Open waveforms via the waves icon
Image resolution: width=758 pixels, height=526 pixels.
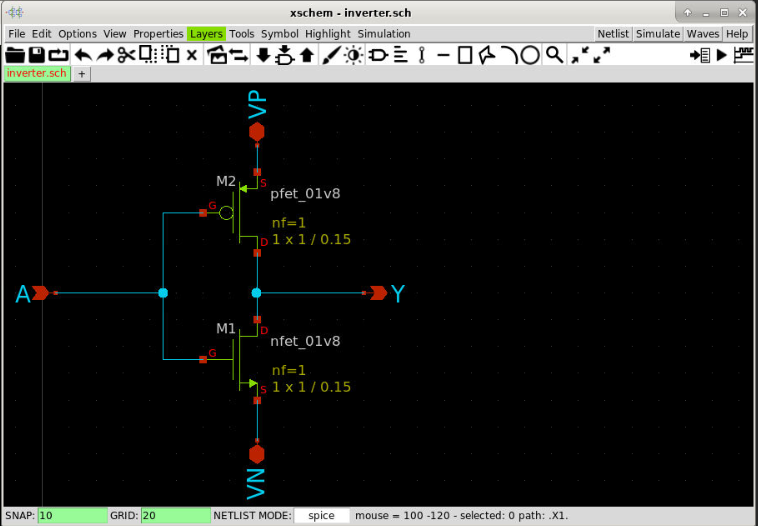744,55
